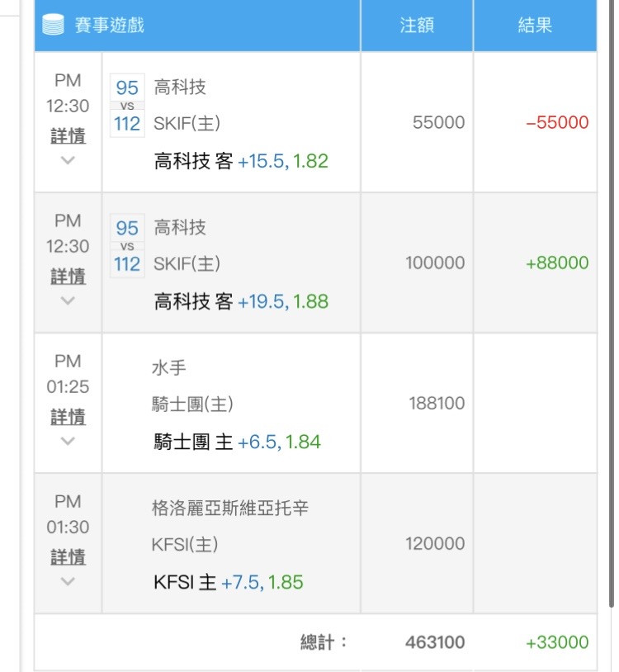
Task: Expand the chevron under the first 12:30 bet
Action: click(x=68, y=160)
